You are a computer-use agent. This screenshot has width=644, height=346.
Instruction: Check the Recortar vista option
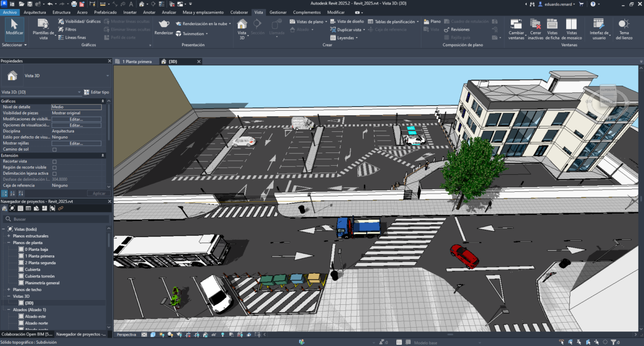coord(55,161)
